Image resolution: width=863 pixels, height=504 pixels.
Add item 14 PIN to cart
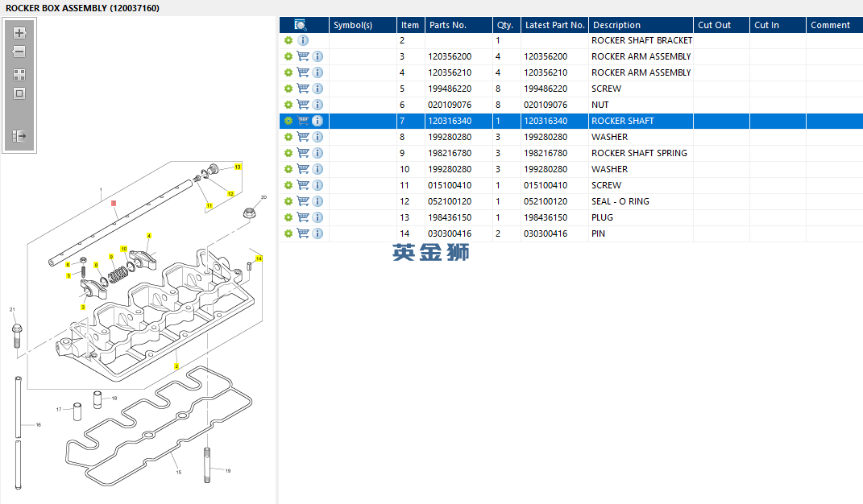(x=303, y=233)
